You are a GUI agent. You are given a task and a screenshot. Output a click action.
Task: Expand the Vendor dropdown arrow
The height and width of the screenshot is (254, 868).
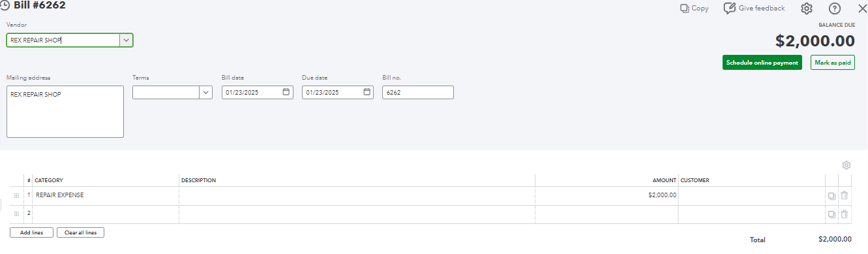point(127,40)
